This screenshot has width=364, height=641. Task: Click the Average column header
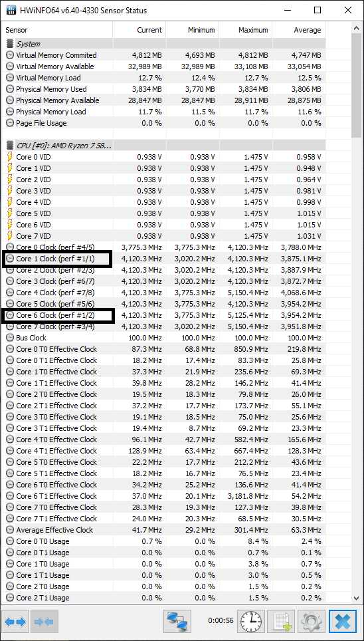pyautogui.click(x=299, y=30)
